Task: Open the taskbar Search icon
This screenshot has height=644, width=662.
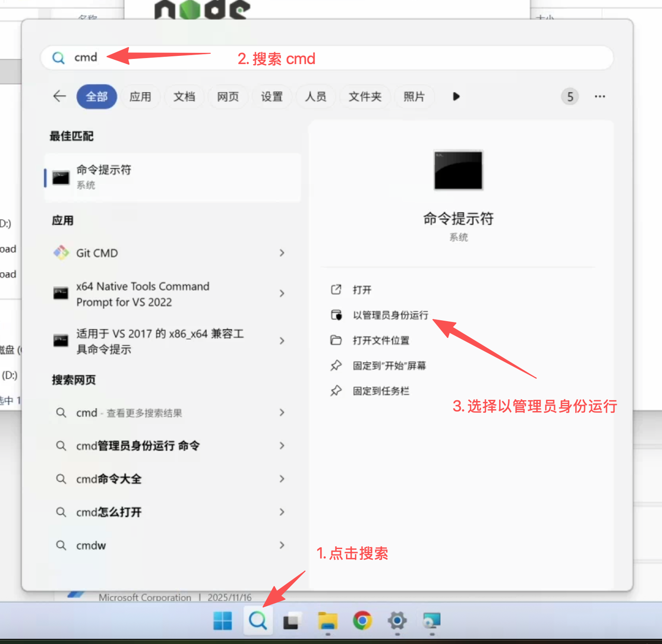Action: (258, 620)
